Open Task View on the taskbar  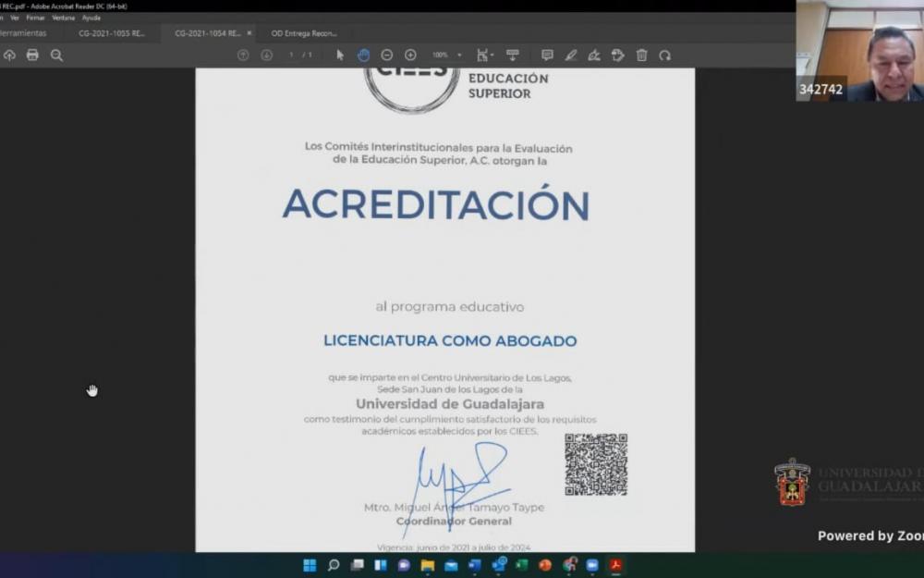click(357, 566)
